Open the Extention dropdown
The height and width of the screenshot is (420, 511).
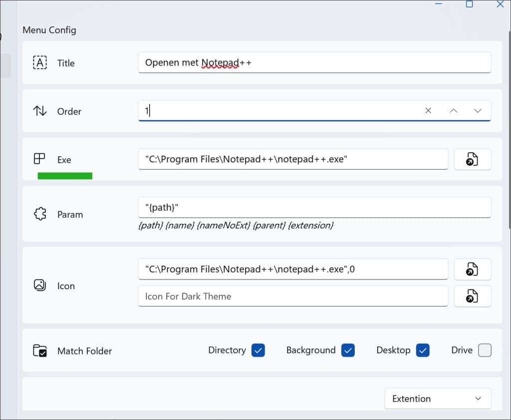click(x=437, y=399)
